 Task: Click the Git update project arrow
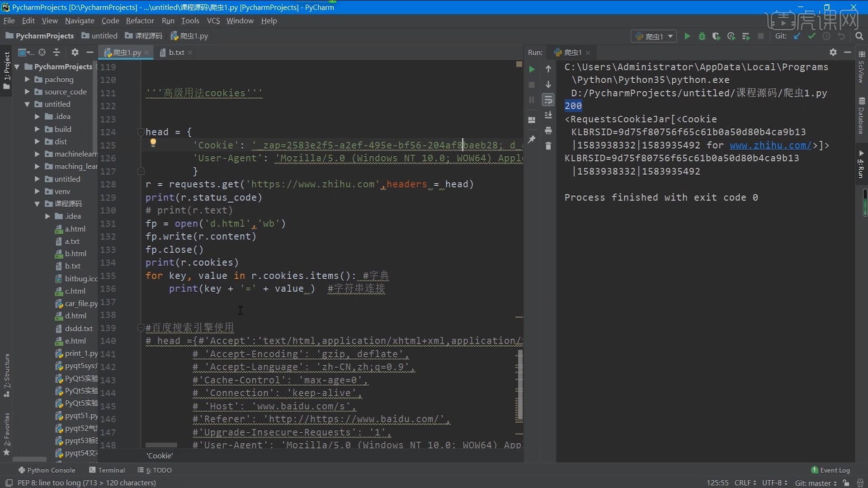797,36
